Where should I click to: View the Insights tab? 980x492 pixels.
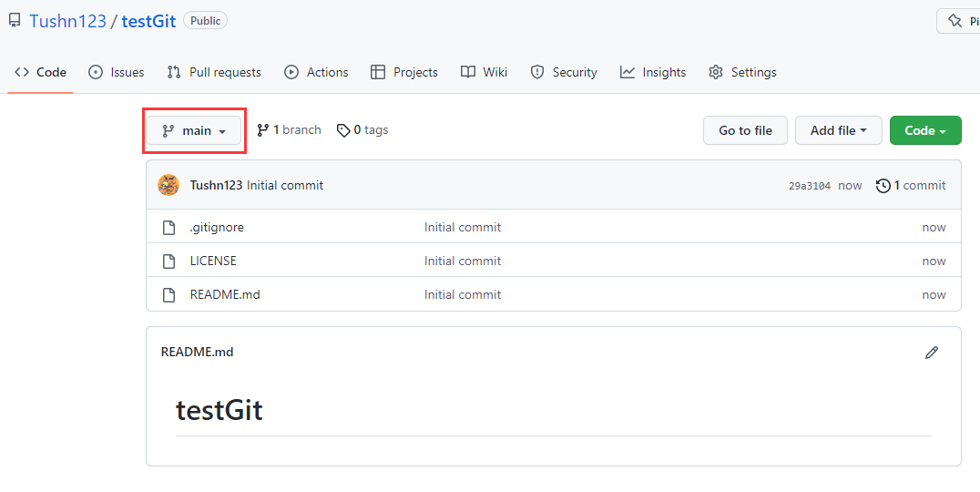click(653, 72)
